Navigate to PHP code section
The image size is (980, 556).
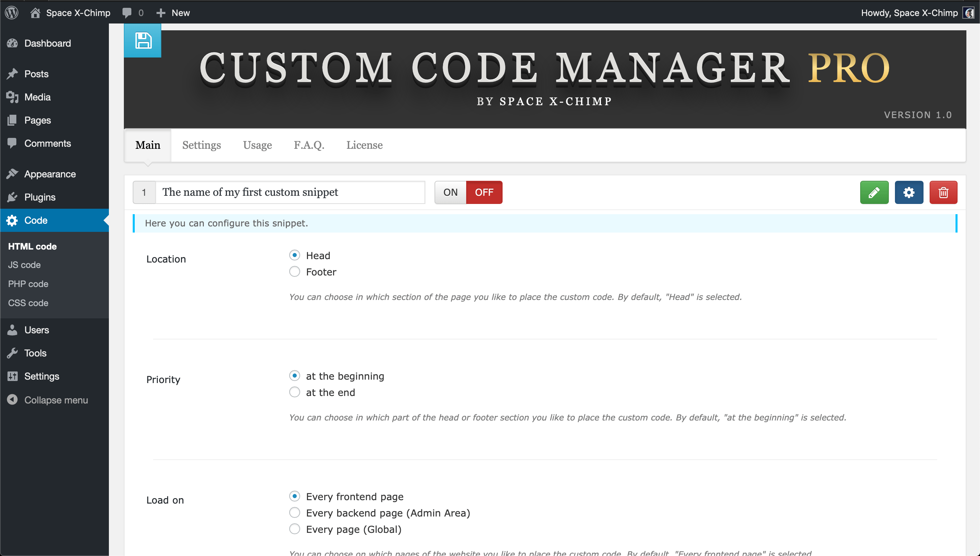click(x=28, y=284)
